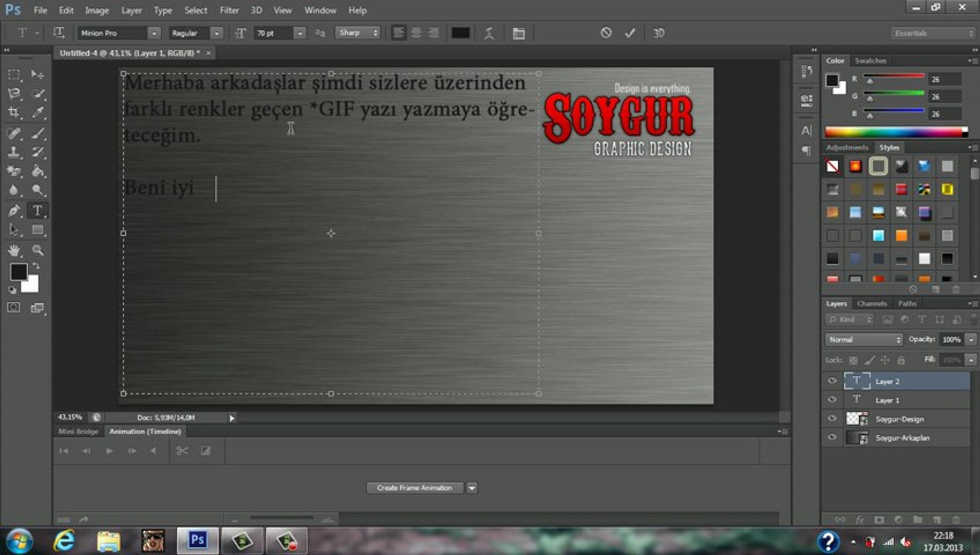Select the Move tool
Screen dimensions: 980x555
[x=37, y=75]
